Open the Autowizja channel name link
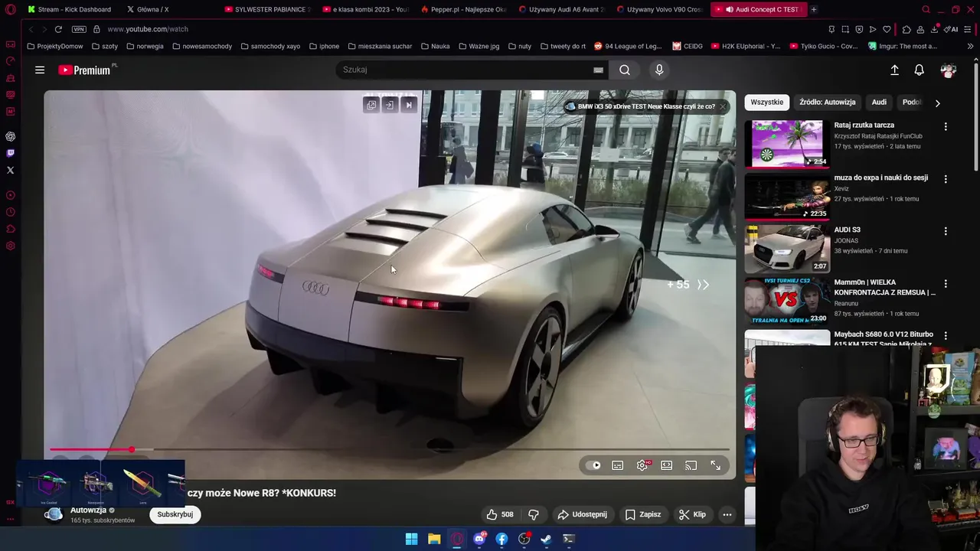The width and height of the screenshot is (980, 551). (x=88, y=510)
